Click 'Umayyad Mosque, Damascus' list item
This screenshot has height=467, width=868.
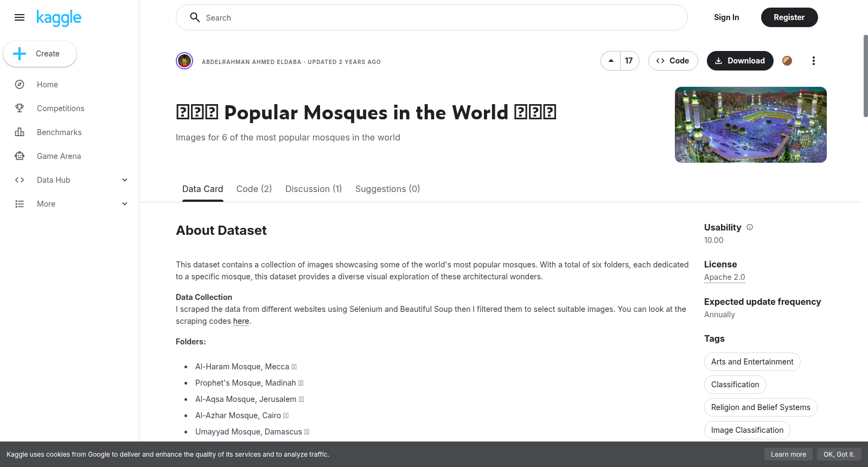(x=252, y=432)
